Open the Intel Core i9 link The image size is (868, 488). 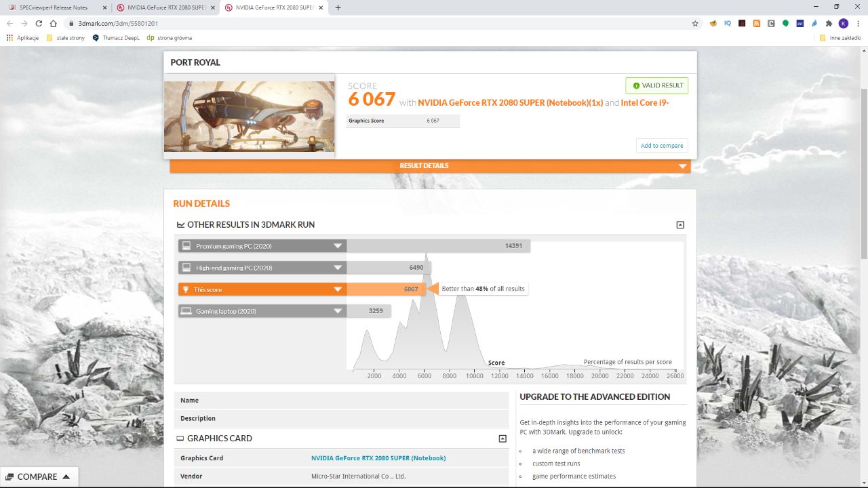(x=645, y=103)
